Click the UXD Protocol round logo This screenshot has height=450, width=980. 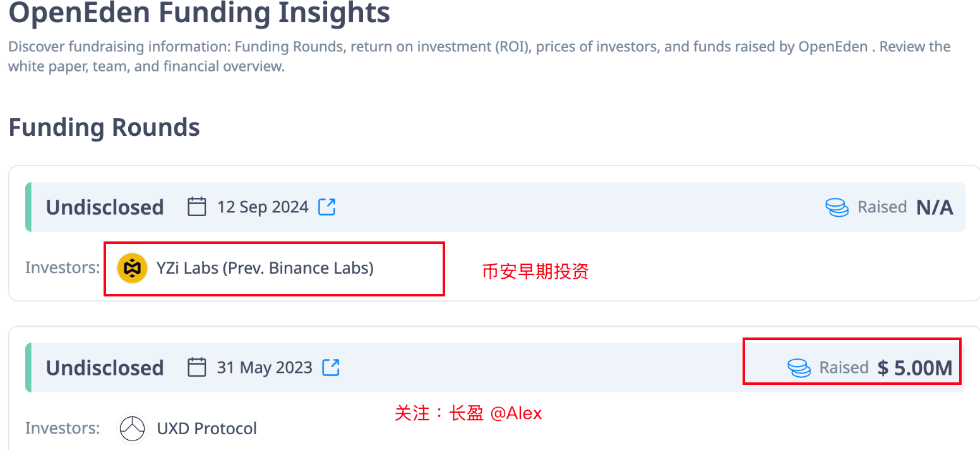[x=133, y=429]
